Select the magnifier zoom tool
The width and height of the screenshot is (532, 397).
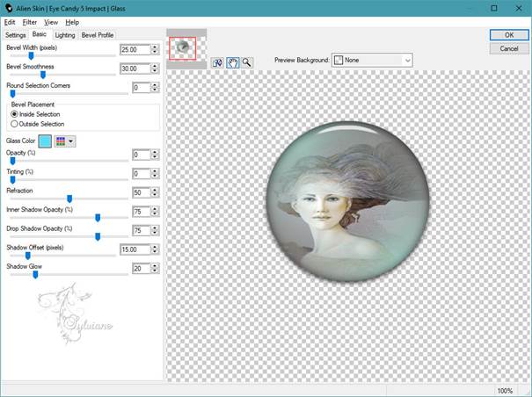click(x=247, y=62)
